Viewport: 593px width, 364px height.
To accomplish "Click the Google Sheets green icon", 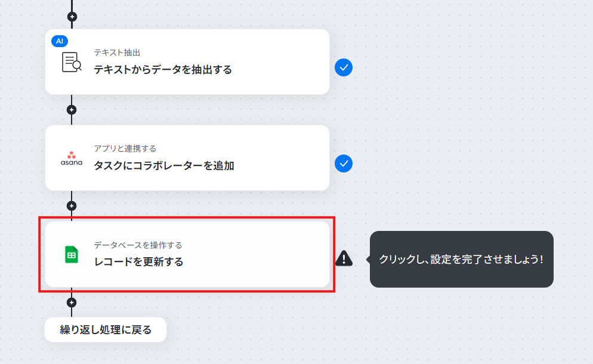I will point(72,255).
